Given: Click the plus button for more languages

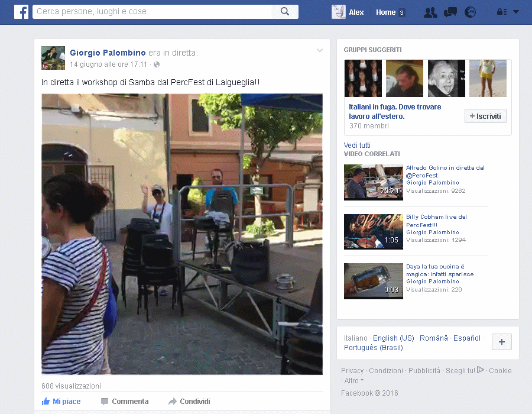Looking at the screenshot, I should click(x=502, y=342).
